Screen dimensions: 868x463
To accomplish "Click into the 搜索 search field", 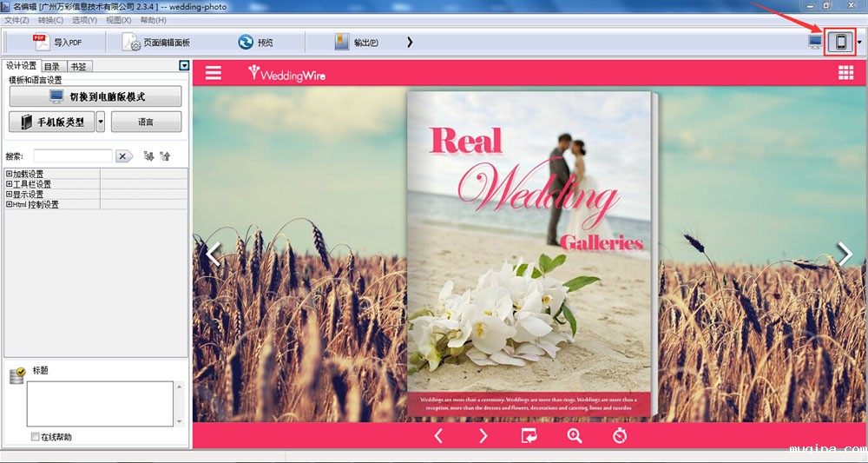I will coord(72,156).
